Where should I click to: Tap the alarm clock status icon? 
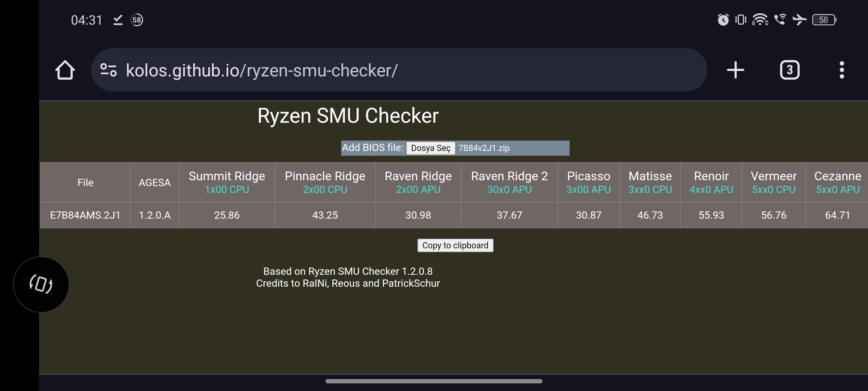point(723,20)
